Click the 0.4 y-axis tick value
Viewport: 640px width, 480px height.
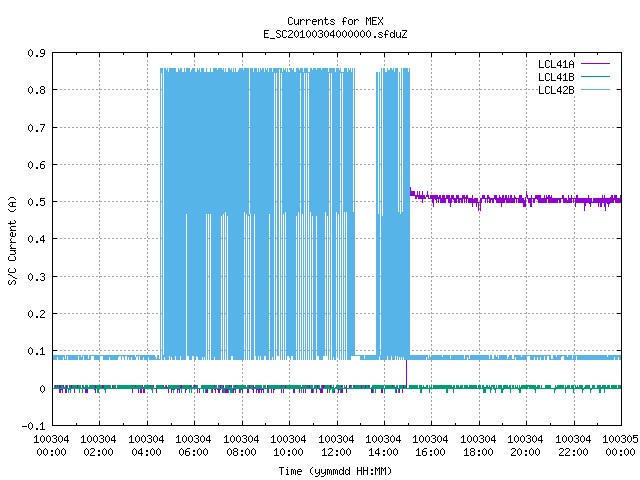(x=36, y=239)
